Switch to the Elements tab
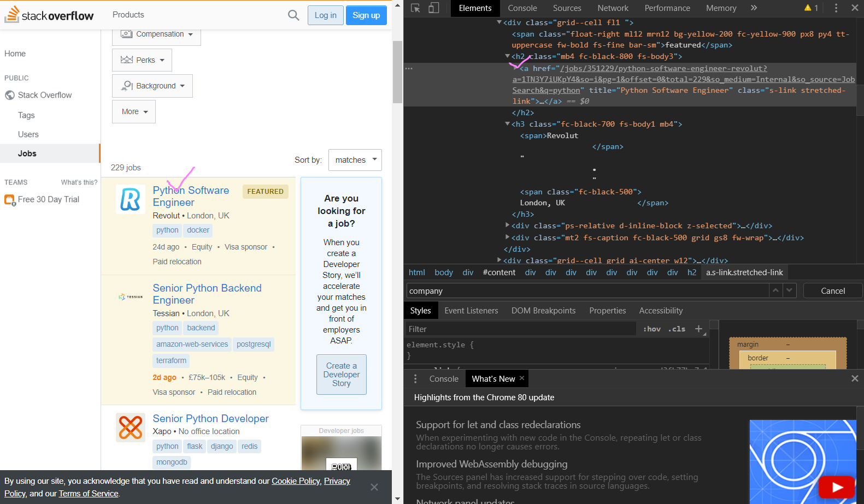 point(475,8)
